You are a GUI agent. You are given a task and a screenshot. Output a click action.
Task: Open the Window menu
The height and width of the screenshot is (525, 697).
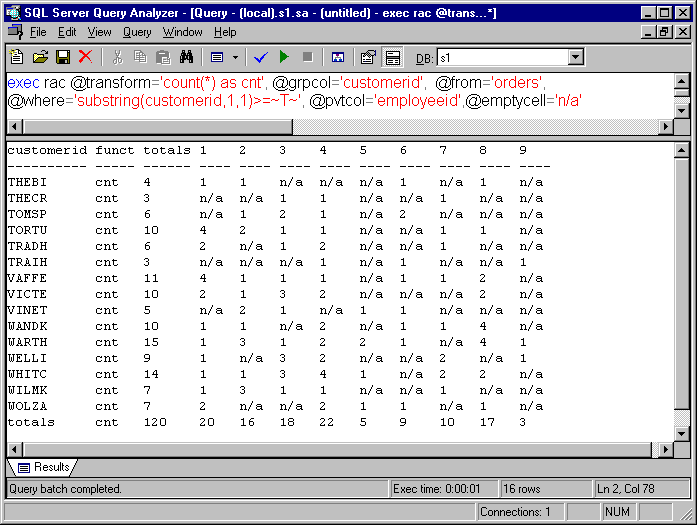click(x=182, y=32)
